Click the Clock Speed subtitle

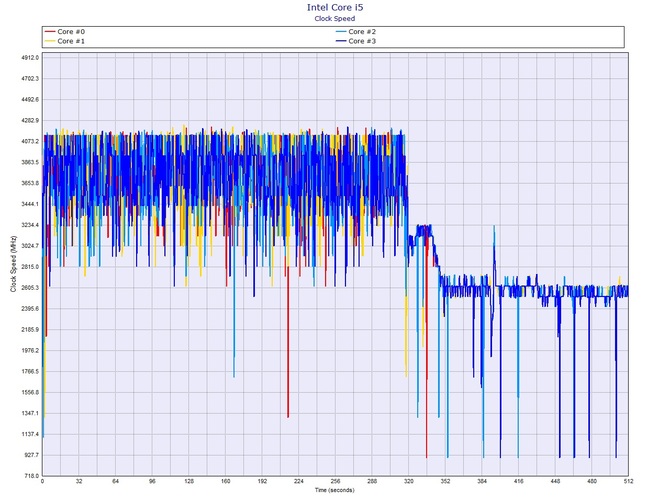pos(335,18)
